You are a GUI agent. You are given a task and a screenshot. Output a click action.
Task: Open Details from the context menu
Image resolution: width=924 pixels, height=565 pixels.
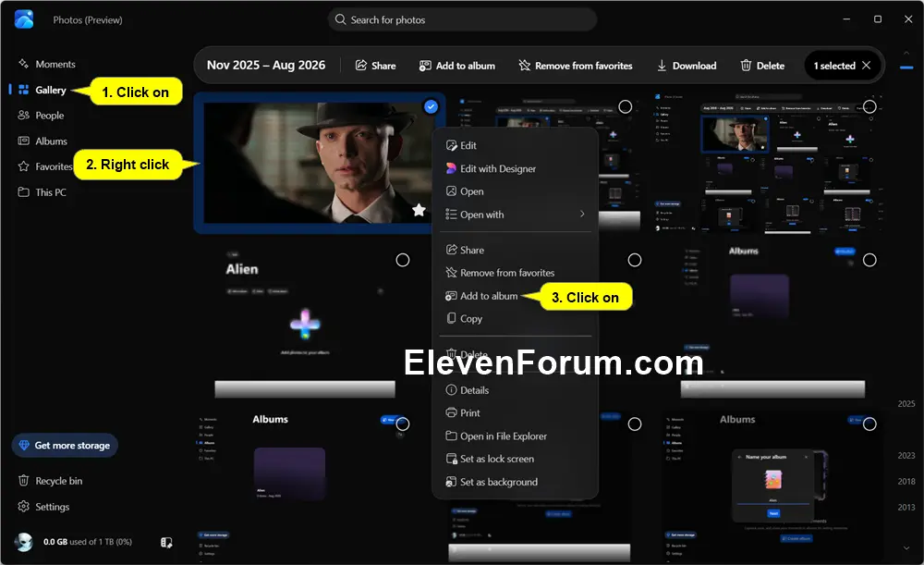point(515,390)
